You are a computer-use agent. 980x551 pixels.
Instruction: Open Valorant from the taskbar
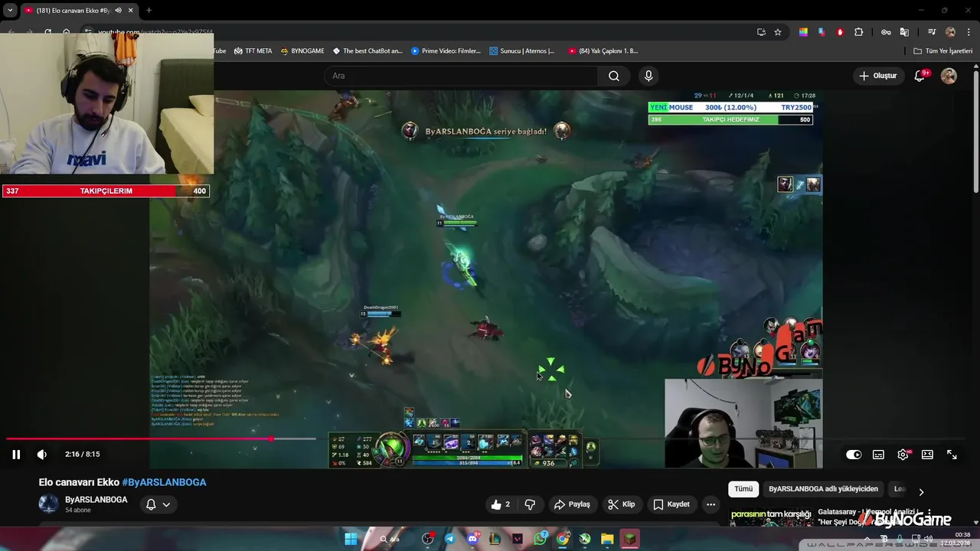[518, 540]
